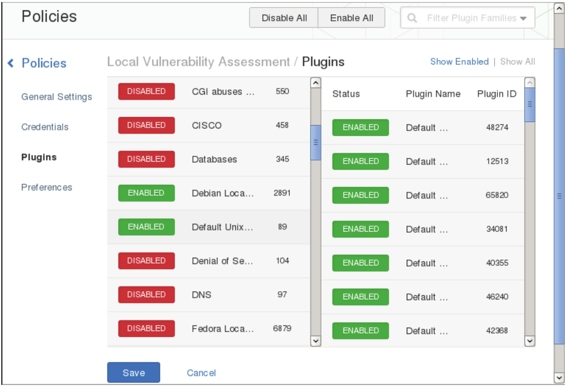Toggle CGI abuses family DISABLED status
The image size is (566, 387).
click(146, 91)
